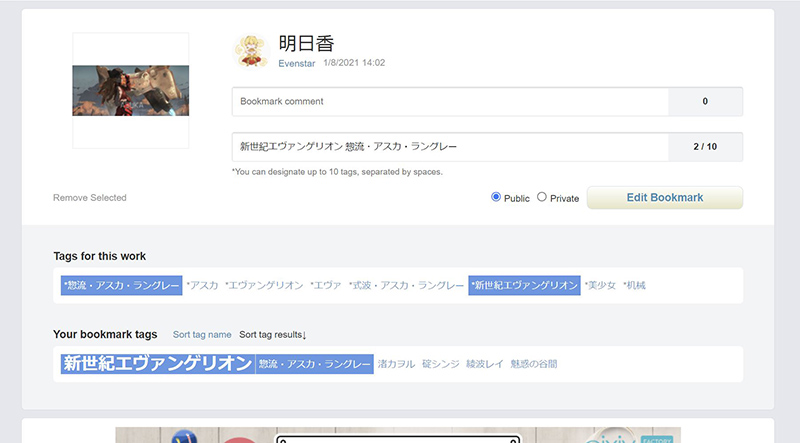This screenshot has height=443, width=800.
Task: Click the Remove Selected link
Action: (x=90, y=198)
